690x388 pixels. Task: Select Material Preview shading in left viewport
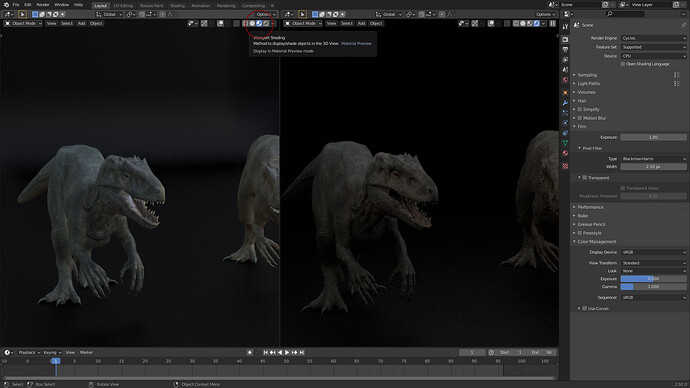tap(259, 23)
